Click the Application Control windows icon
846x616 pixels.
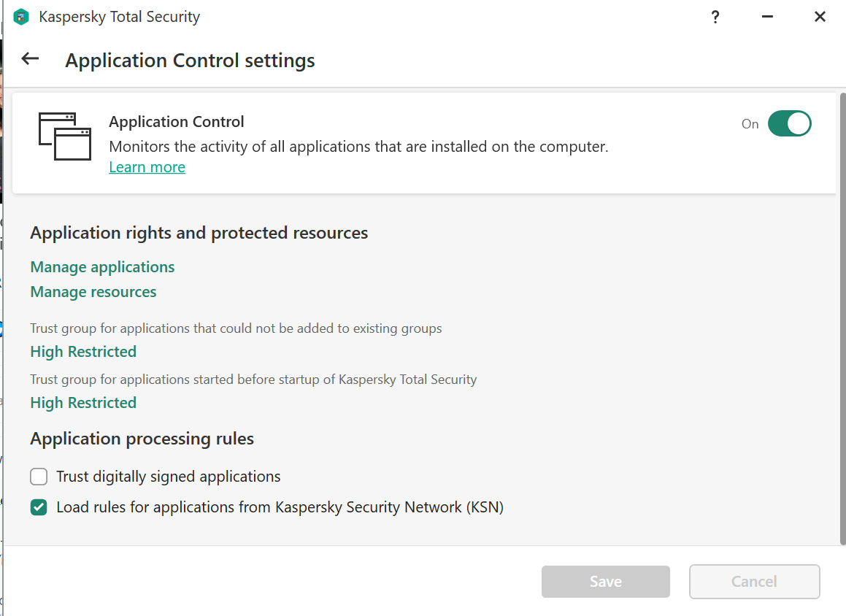point(65,136)
